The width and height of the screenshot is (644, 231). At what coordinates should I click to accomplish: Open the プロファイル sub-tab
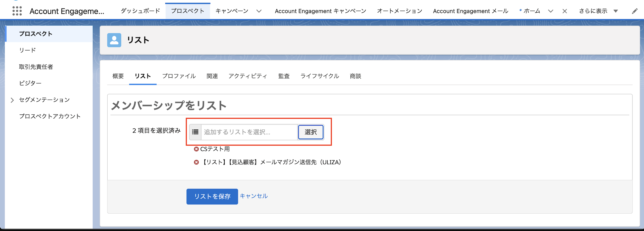[x=179, y=76]
